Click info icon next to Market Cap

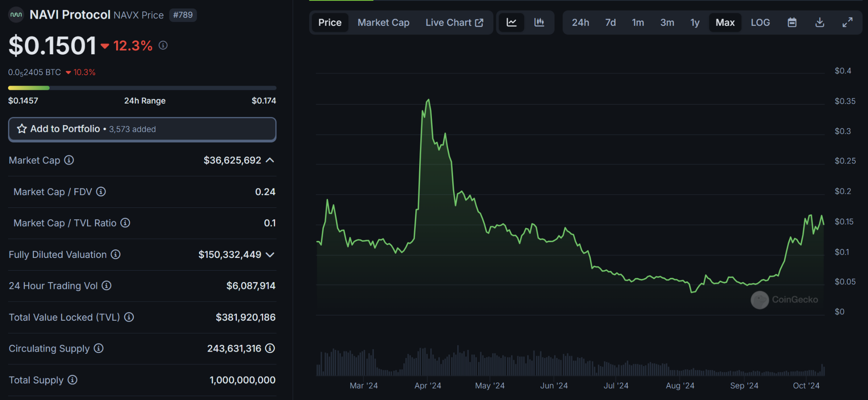(x=69, y=160)
